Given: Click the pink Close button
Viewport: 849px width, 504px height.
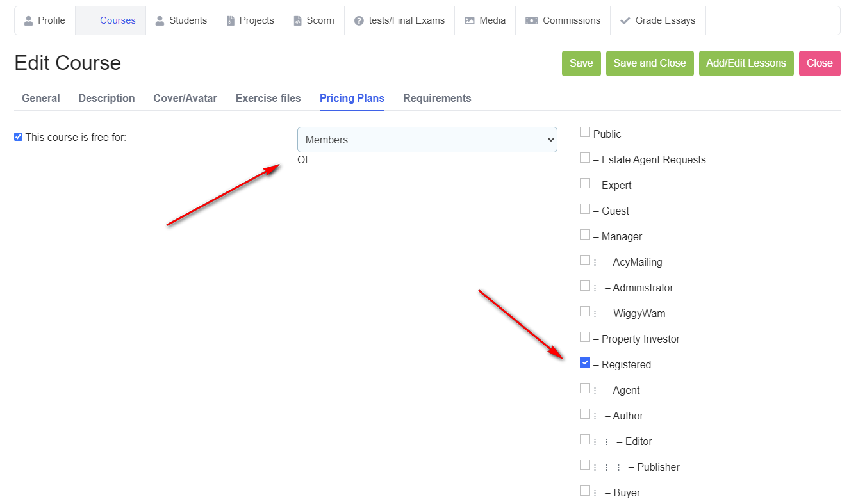Looking at the screenshot, I should point(820,63).
